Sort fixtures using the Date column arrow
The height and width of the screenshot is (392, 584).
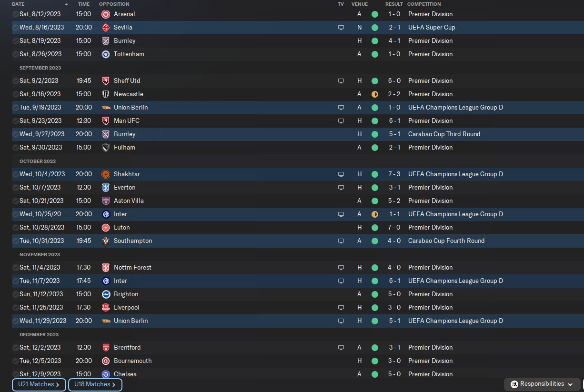pos(66,4)
